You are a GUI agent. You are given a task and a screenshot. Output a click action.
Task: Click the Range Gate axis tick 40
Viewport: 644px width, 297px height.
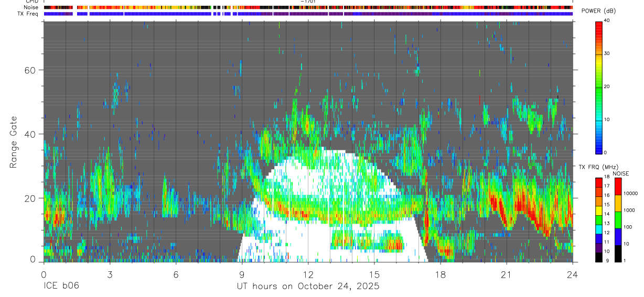31,134
